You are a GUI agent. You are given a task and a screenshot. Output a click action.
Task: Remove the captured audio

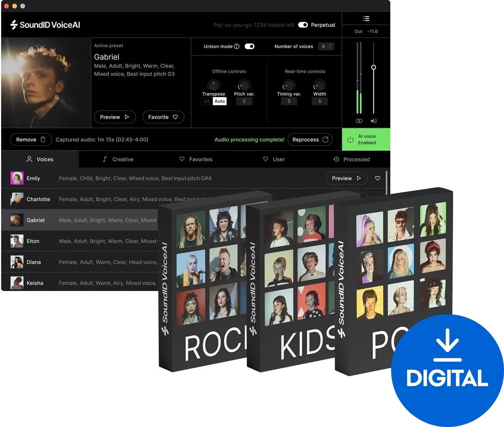31,140
